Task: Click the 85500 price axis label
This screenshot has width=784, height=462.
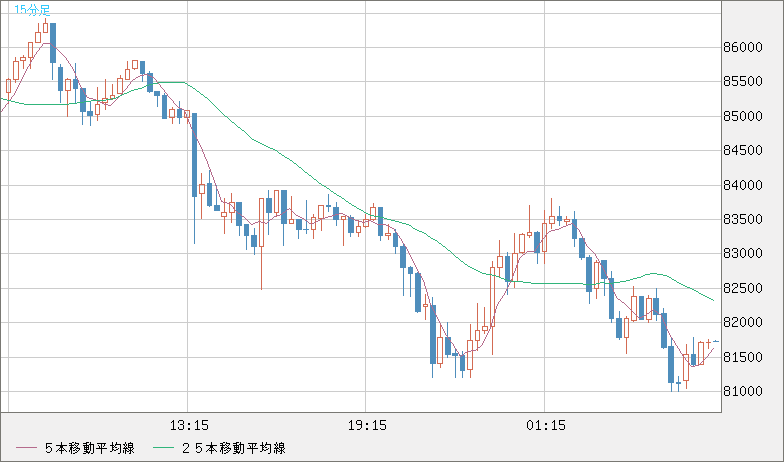Action: tap(743, 82)
